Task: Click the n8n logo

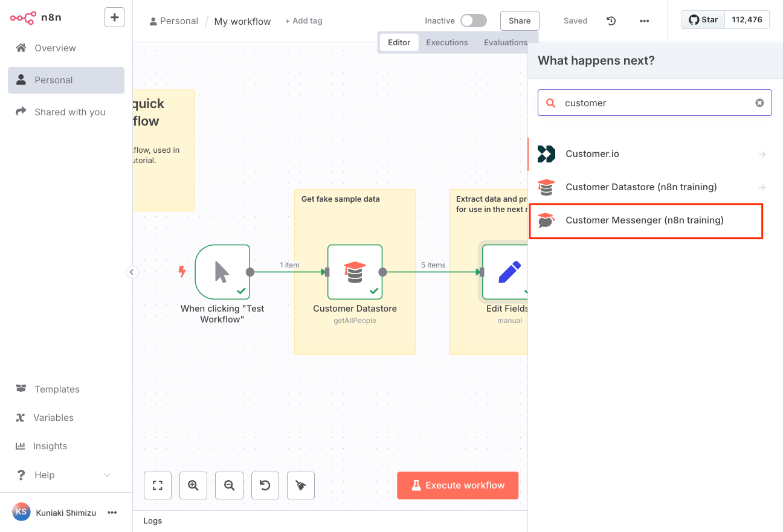Action: (36, 18)
